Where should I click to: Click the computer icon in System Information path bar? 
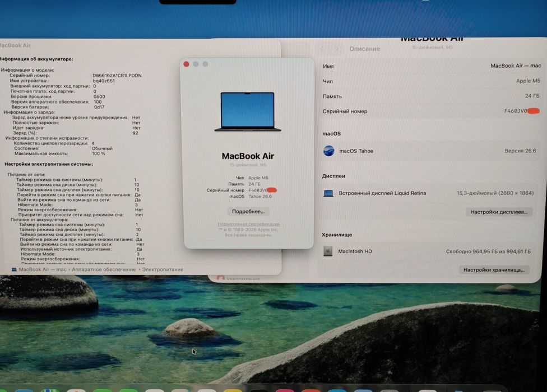point(14,269)
